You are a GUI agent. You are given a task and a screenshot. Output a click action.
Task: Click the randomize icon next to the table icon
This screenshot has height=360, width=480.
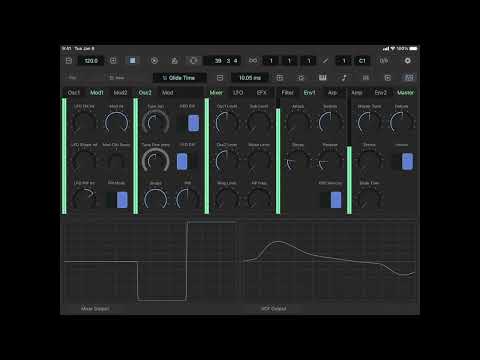click(301, 78)
